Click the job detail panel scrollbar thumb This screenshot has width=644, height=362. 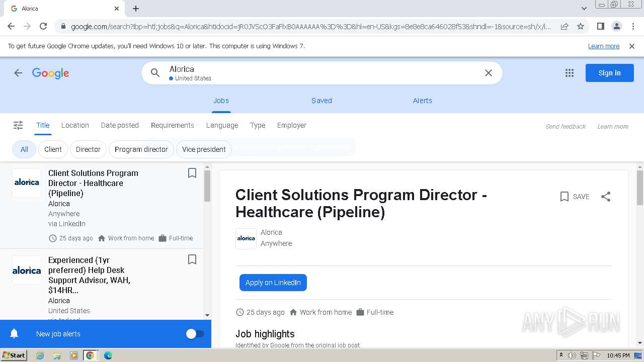[x=640, y=188]
